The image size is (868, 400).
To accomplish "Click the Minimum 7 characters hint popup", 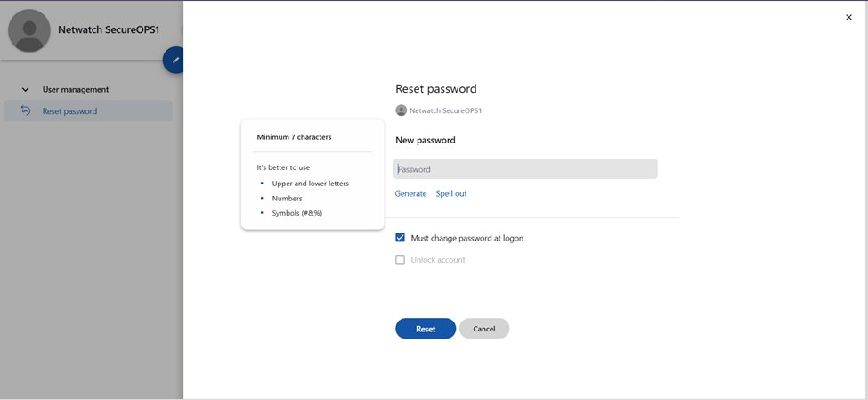I will 312,175.
